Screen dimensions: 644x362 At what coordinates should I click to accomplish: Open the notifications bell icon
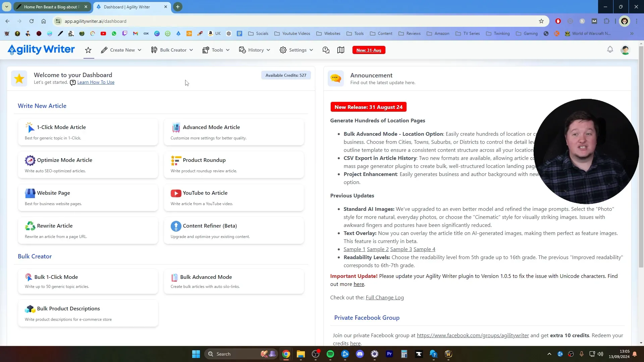(610, 50)
